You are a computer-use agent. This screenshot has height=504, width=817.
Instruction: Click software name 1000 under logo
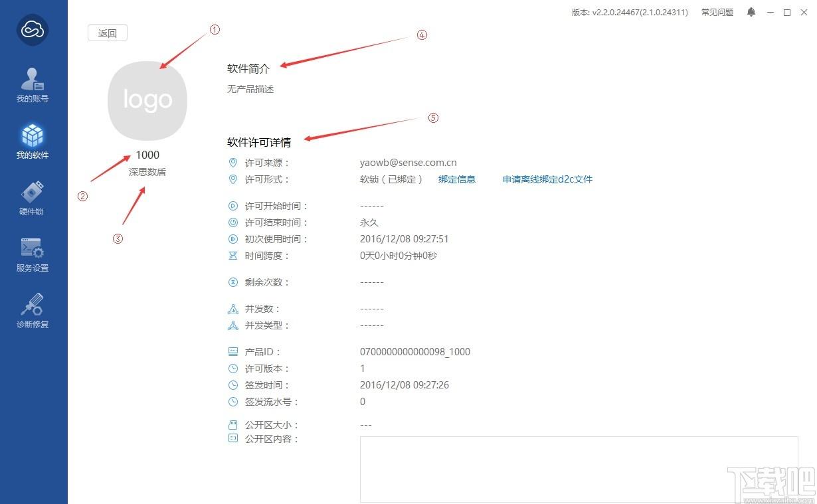pyautogui.click(x=147, y=155)
